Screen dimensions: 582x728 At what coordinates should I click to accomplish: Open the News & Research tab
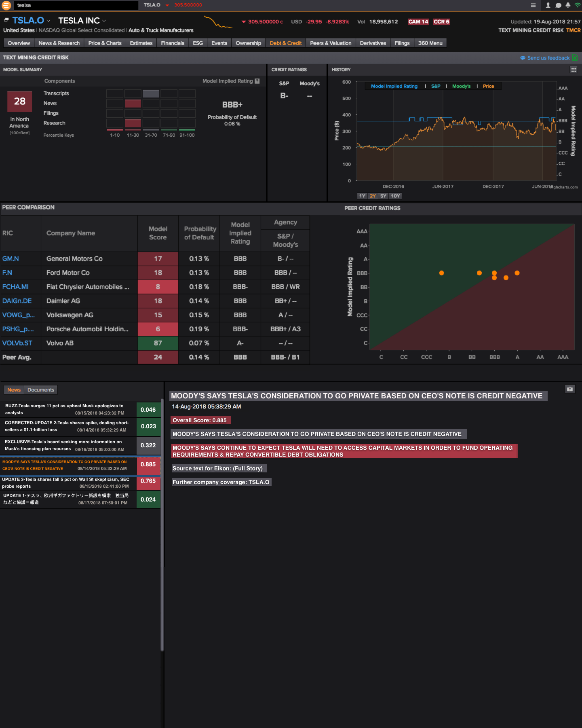59,43
